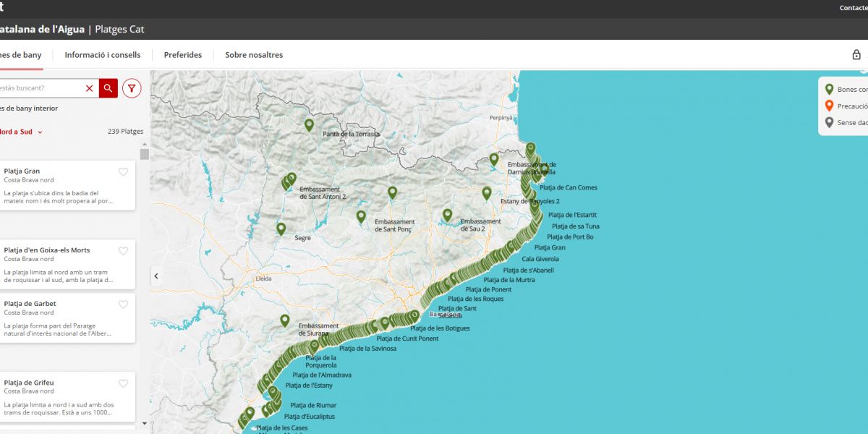Image resolution: width=868 pixels, height=434 pixels.
Task: Click the Contacte link in the top bar
Action: [x=854, y=8]
